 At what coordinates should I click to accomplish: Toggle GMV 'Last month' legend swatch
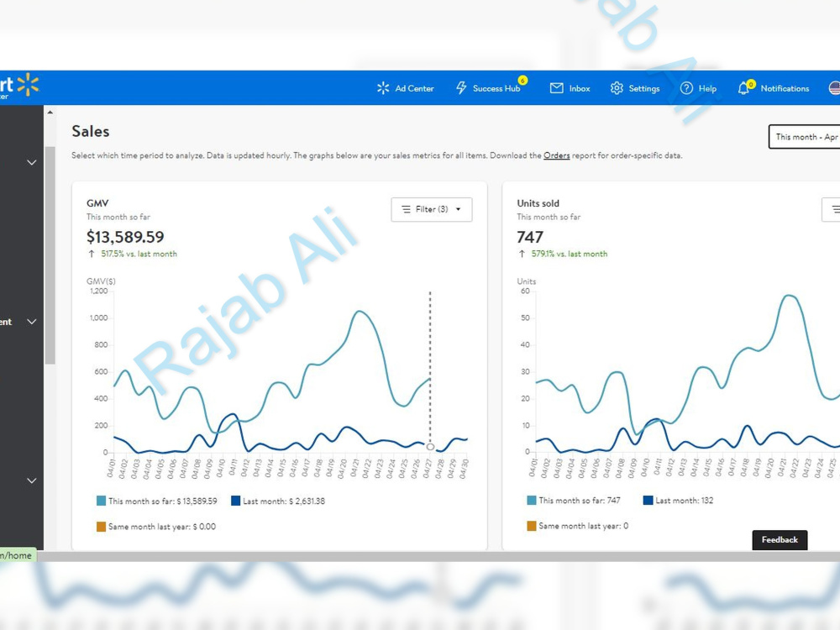tap(236, 501)
